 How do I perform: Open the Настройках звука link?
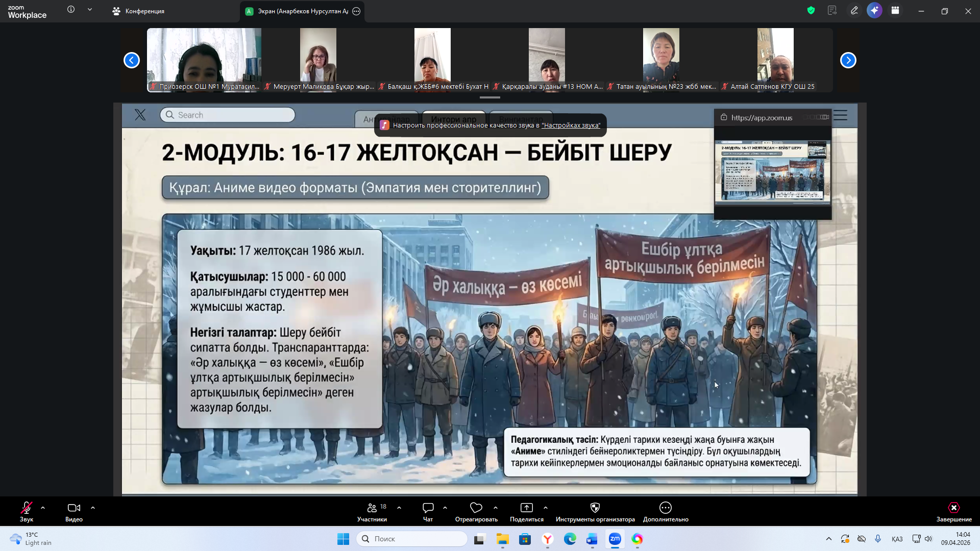571,126
